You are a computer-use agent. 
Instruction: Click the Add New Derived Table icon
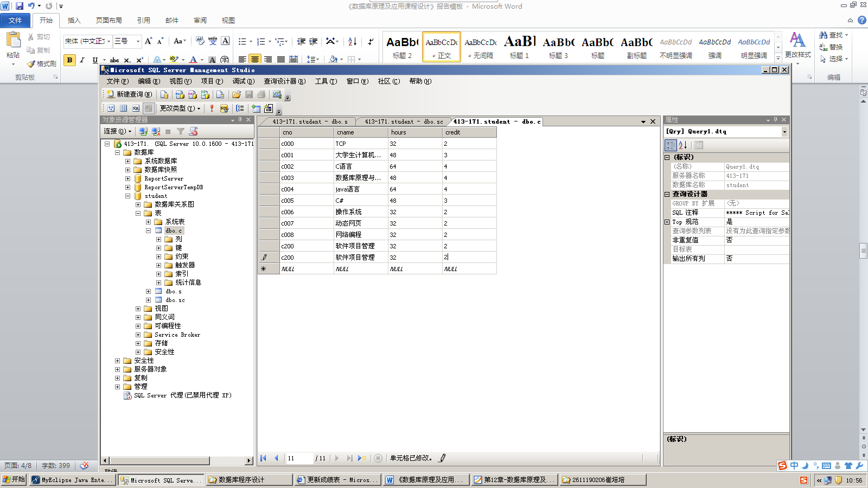tap(269, 108)
